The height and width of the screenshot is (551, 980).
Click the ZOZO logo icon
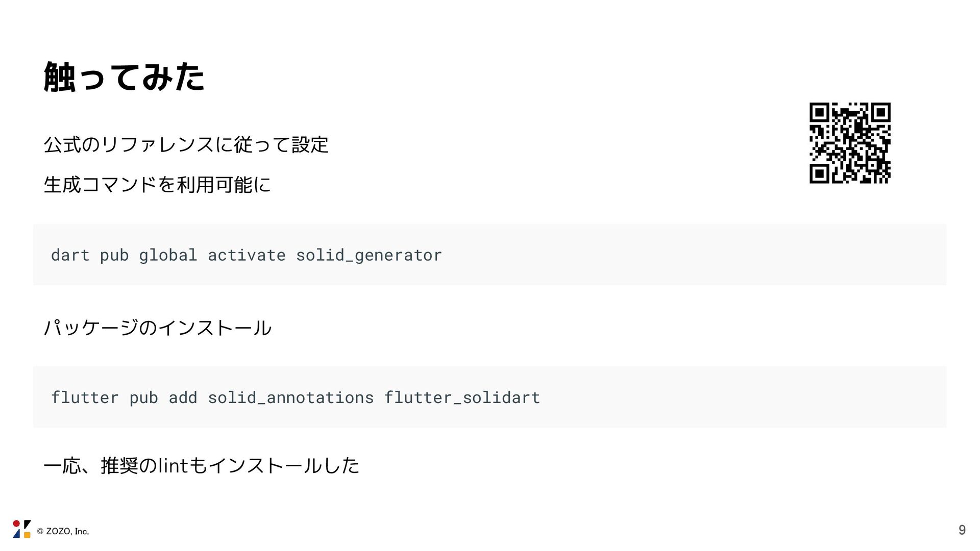pos(21,529)
